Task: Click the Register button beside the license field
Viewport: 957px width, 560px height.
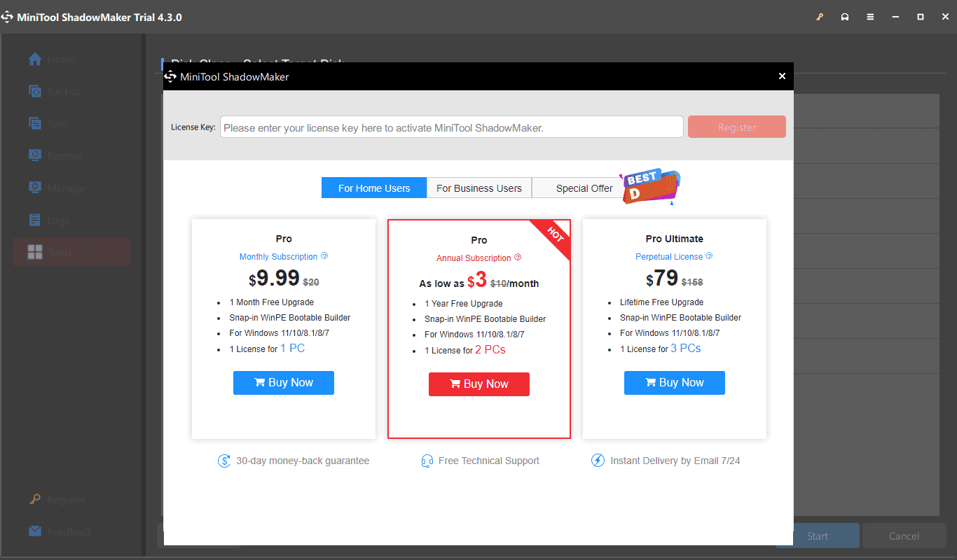Action: pyautogui.click(x=737, y=127)
